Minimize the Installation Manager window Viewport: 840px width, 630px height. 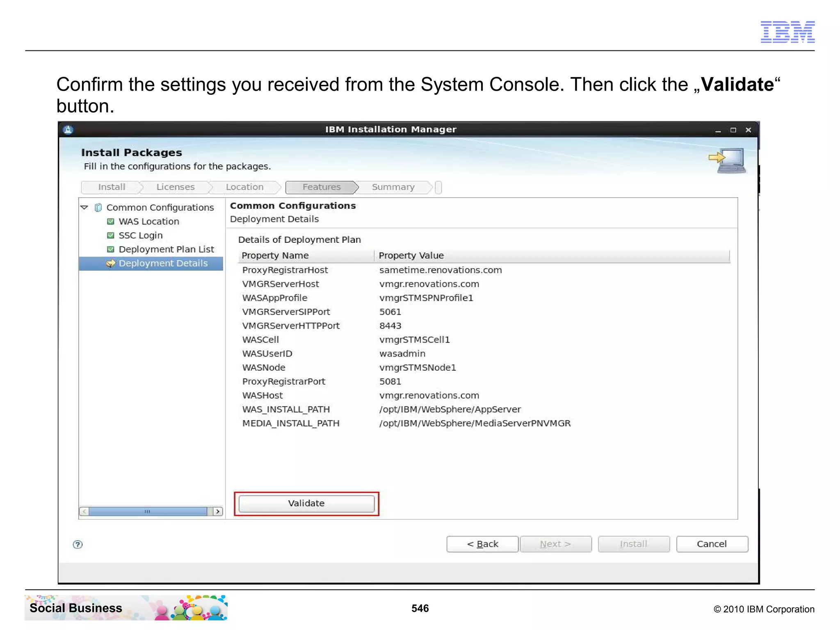coord(718,130)
